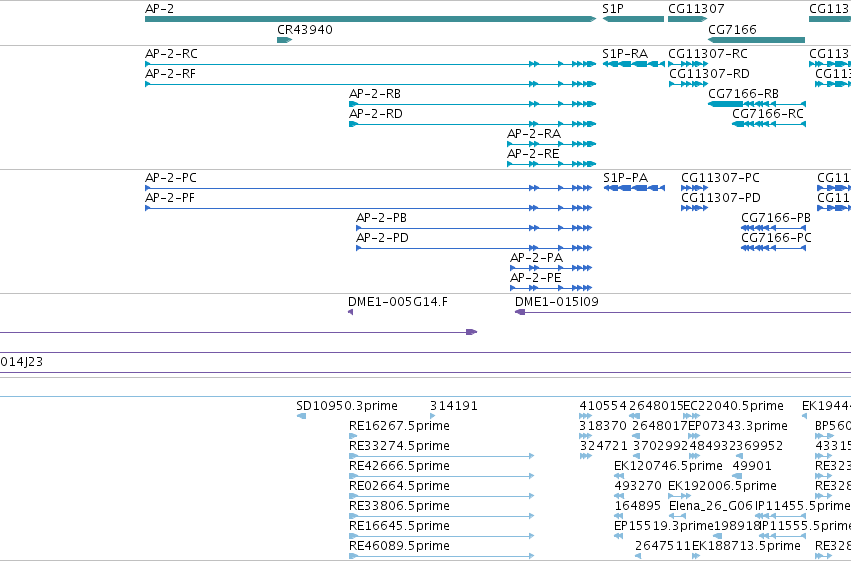Click the CR43940 gene feature
The height and width of the screenshot is (561, 851).
[284, 40]
